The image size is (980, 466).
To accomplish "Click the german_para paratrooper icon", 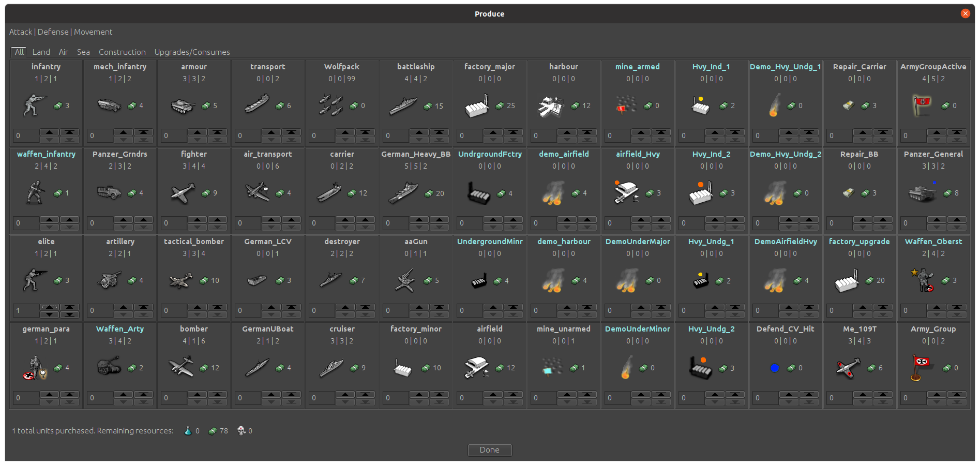I will click(35, 368).
